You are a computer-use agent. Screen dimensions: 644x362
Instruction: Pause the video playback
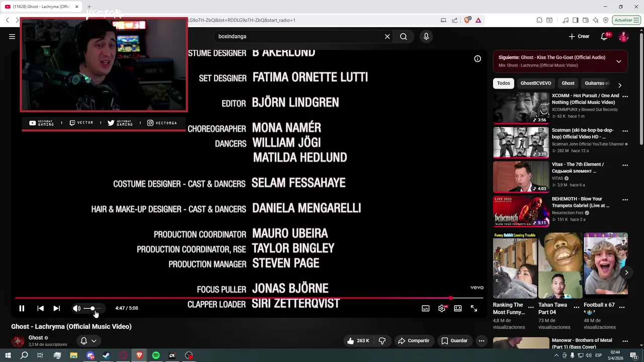coord(22,308)
